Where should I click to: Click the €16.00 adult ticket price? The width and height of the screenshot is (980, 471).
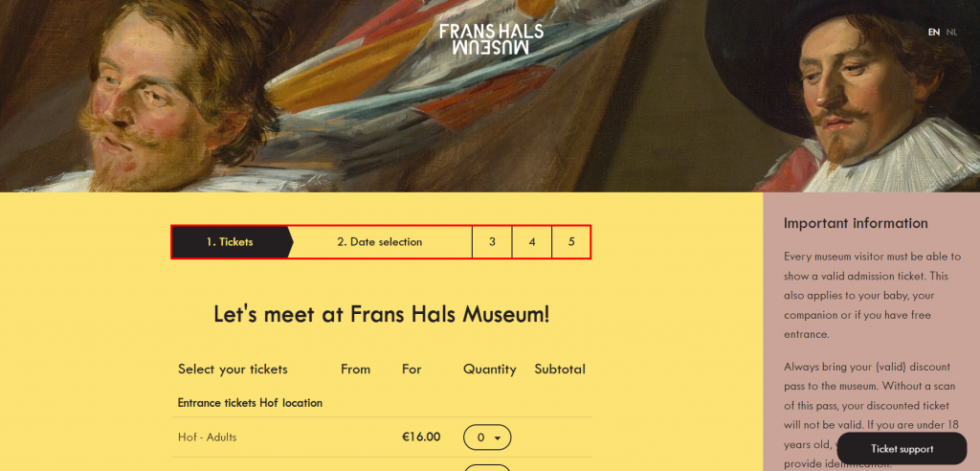(421, 437)
